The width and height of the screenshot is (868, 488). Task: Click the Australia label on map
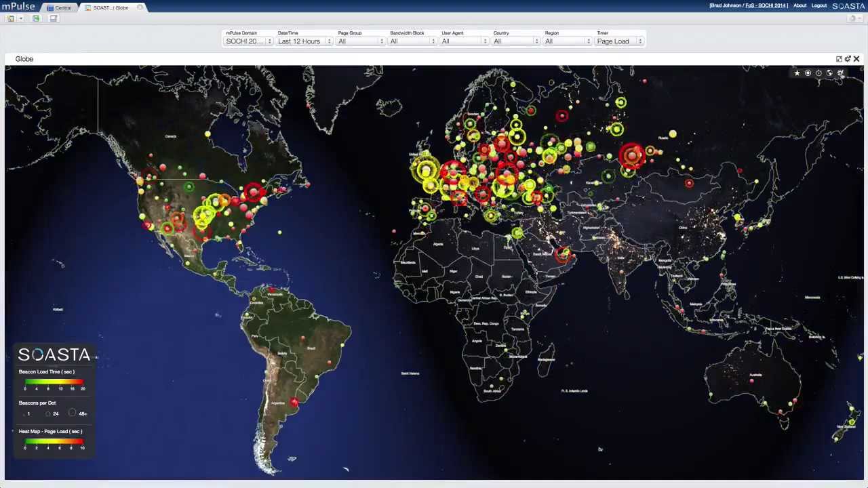(755, 374)
